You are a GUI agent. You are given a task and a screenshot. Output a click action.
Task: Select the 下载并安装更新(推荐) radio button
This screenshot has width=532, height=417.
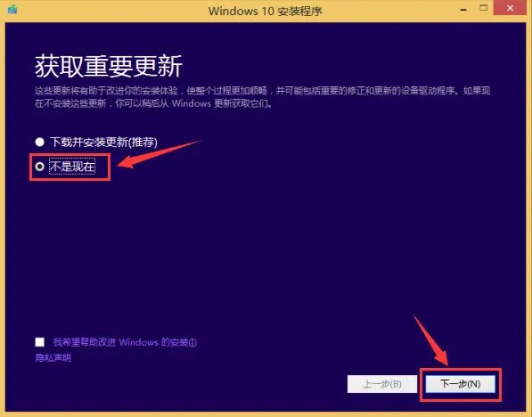tap(40, 142)
